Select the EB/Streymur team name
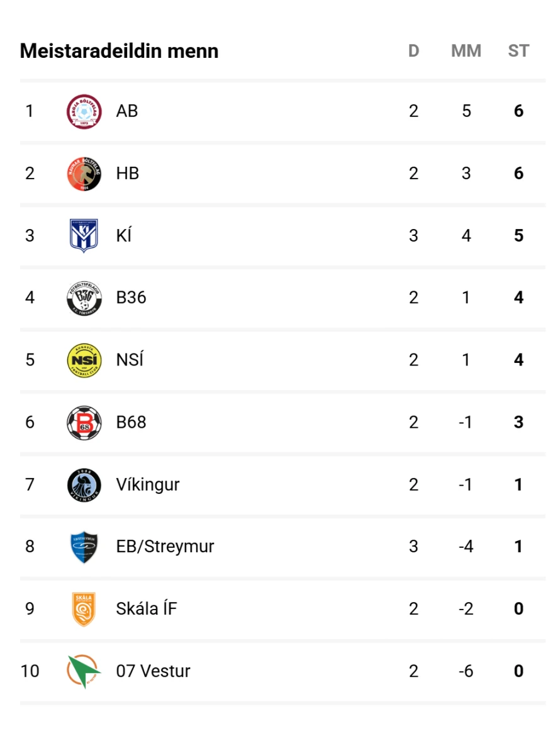 (x=165, y=547)
